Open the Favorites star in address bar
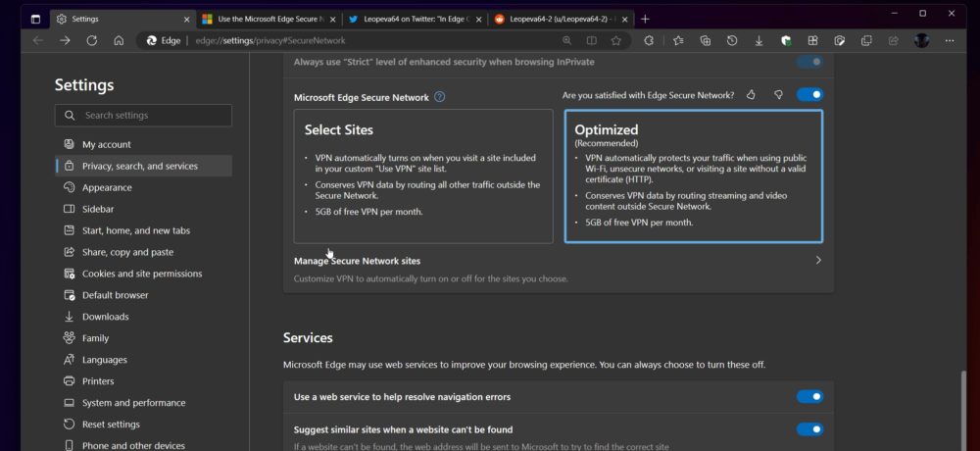 (615, 40)
